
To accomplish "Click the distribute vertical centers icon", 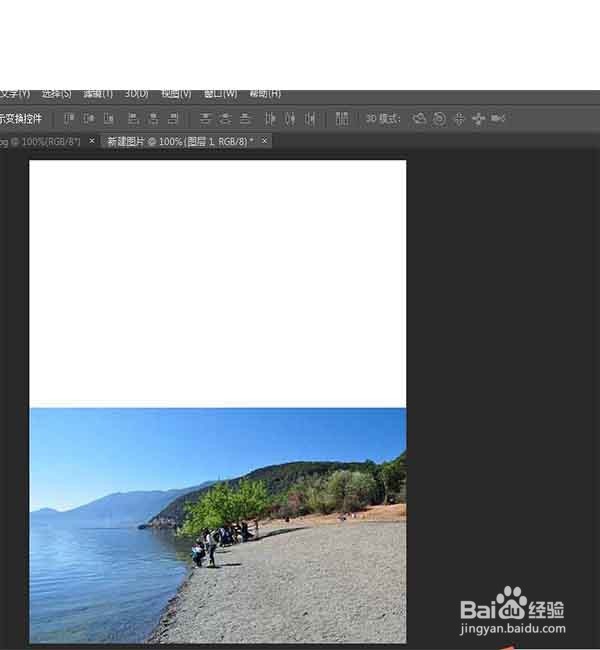I will (x=225, y=119).
